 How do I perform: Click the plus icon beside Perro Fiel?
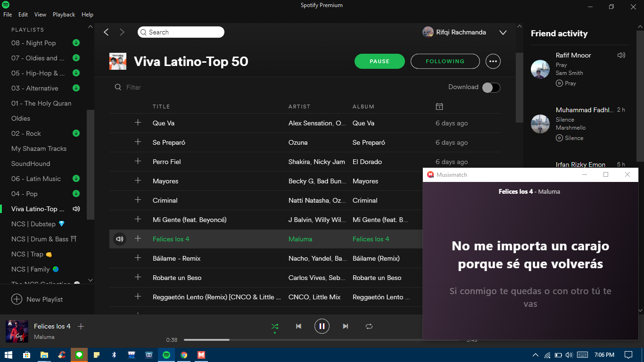point(138,161)
